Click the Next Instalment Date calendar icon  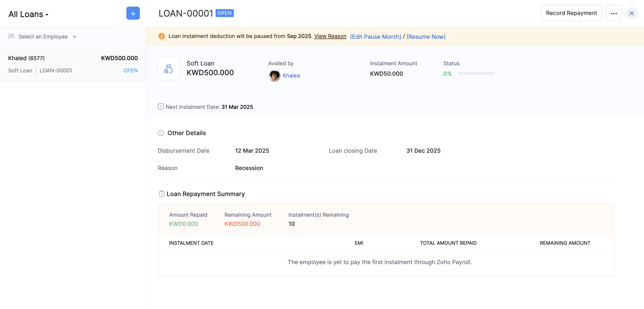tap(161, 106)
